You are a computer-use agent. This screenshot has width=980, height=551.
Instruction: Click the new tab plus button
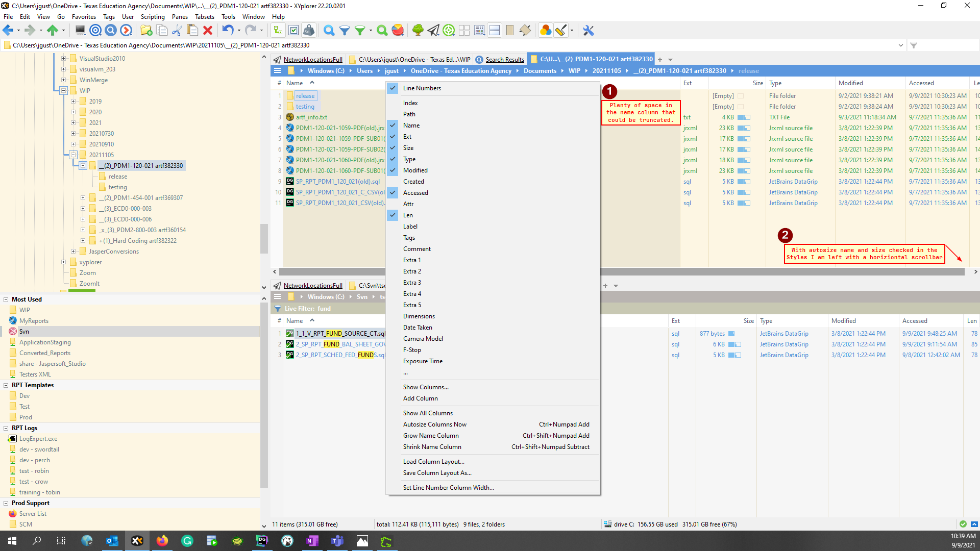click(x=660, y=60)
